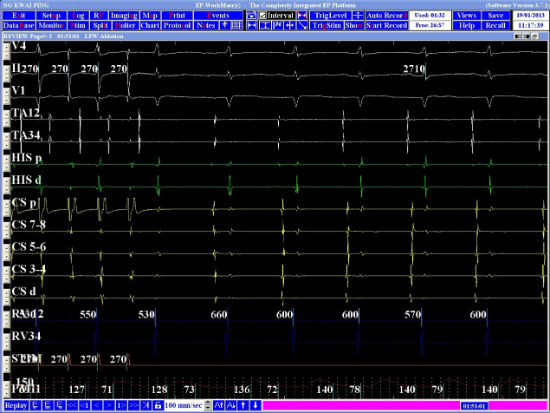
Task: Open the Holter view
Action: (x=125, y=26)
